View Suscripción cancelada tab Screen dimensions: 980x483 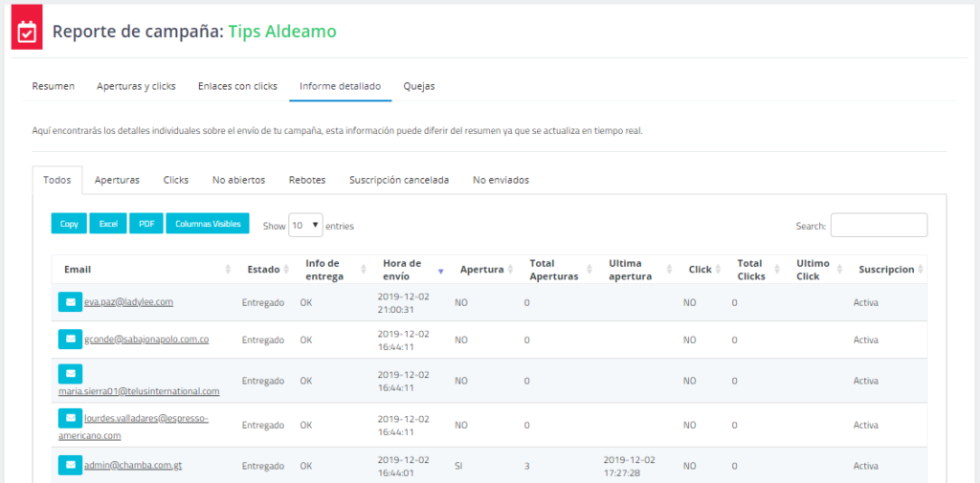point(398,180)
